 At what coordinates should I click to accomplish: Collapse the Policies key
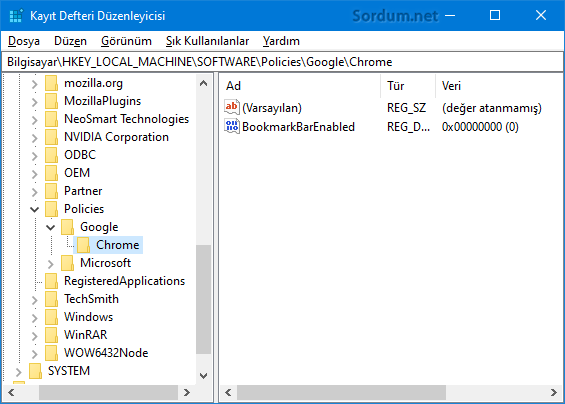[35, 210]
